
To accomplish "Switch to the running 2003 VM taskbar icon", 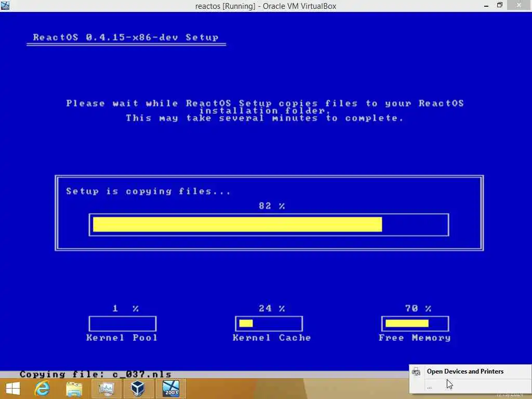I will pos(170,389).
